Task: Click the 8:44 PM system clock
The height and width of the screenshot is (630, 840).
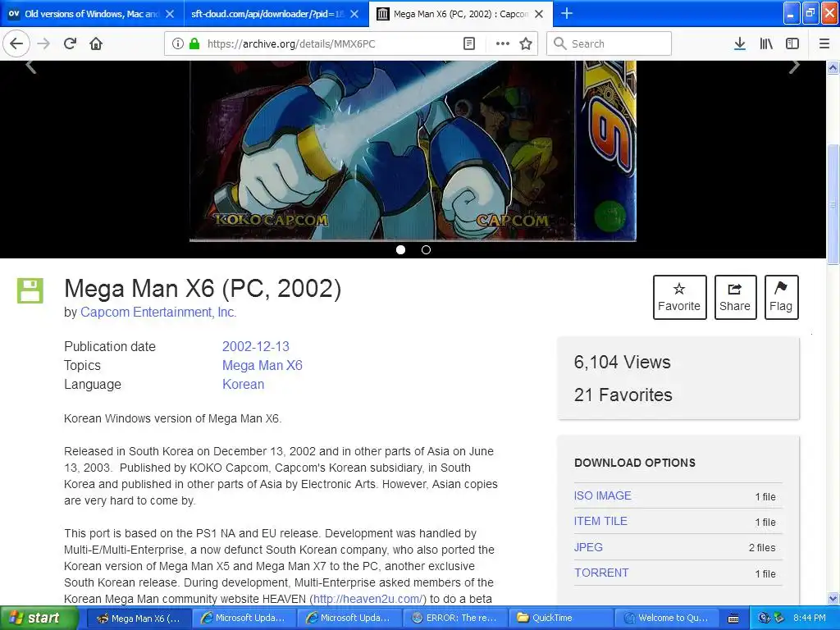Action: click(810, 618)
